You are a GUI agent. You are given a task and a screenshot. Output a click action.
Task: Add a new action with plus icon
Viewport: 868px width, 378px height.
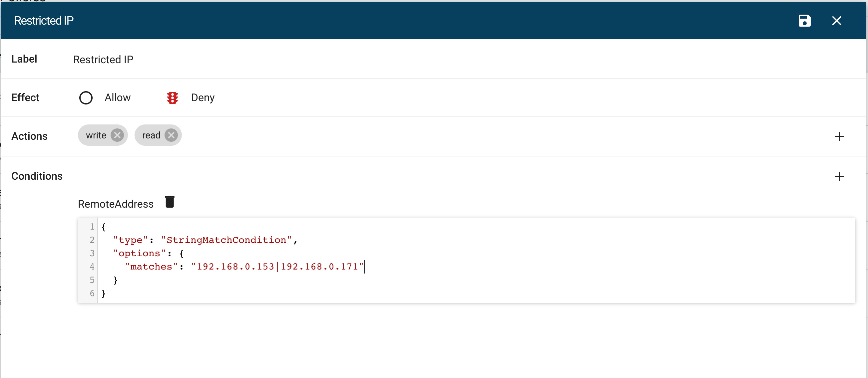click(x=839, y=136)
